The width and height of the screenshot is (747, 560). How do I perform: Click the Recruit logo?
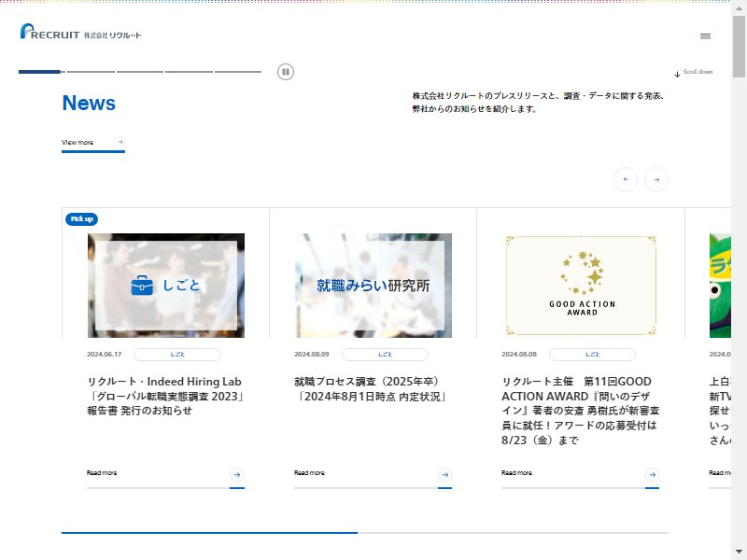(x=80, y=32)
